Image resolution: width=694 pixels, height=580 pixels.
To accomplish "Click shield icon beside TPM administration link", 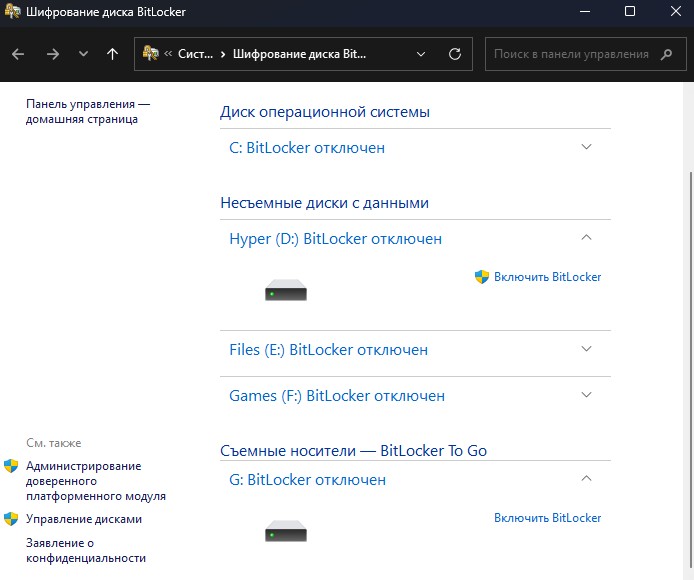I will pos(11,466).
